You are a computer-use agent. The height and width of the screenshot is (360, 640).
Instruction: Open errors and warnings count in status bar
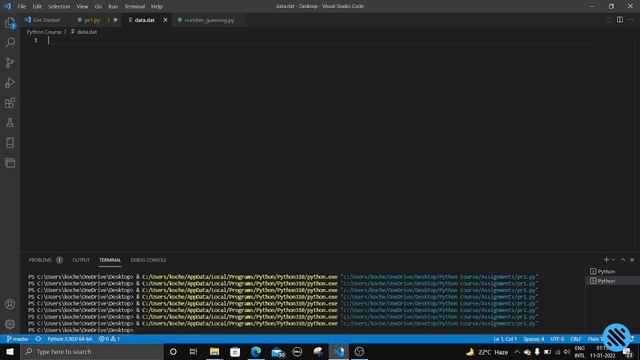(x=109, y=339)
